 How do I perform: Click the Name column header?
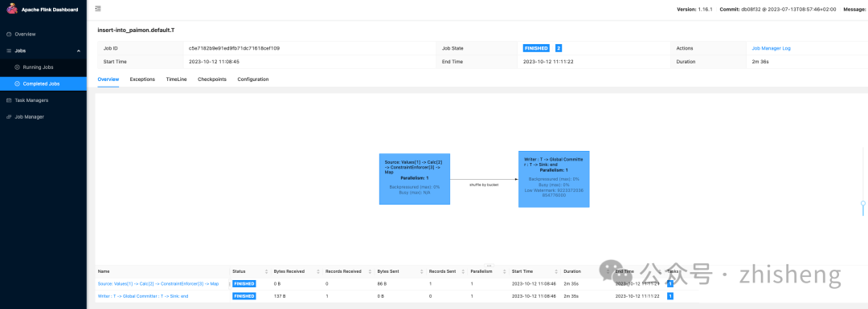(x=104, y=271)
